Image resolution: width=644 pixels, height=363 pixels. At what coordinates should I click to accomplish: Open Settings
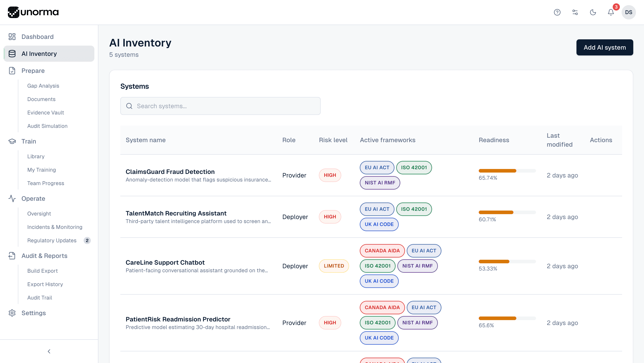pyautogui.click(x=49, y=313)
